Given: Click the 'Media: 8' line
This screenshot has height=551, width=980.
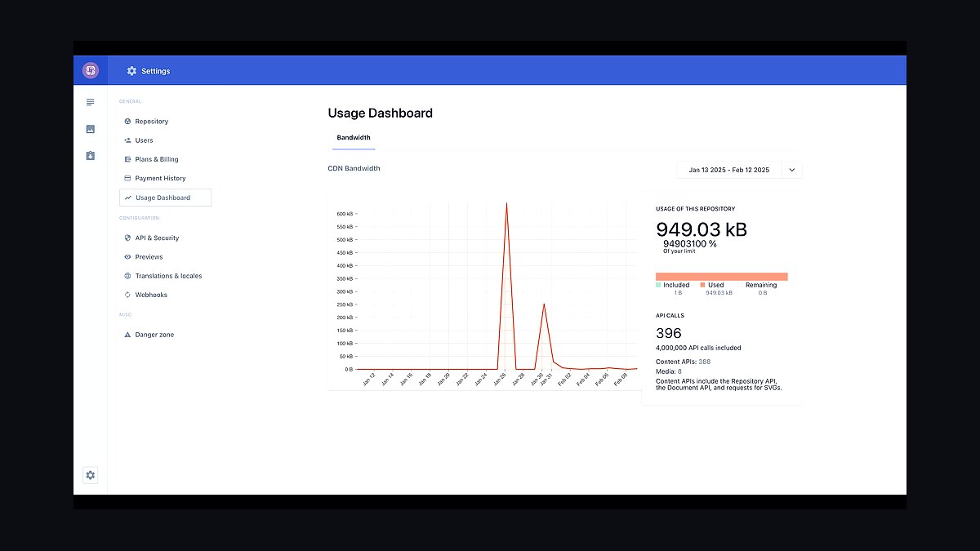Looking at the screenshot, I should pyautogui.click(x=669, y=371).
